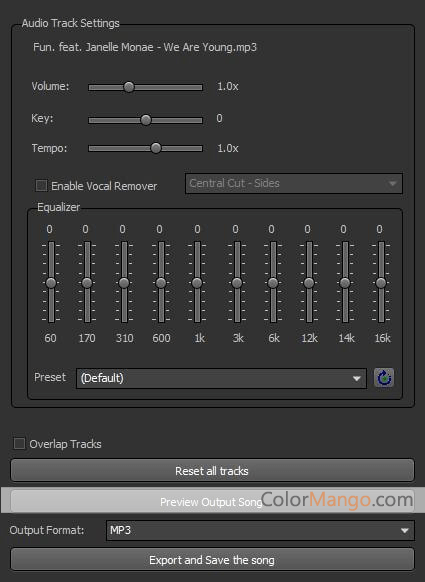Image resolution: width=425 pixels, height=582 pixels.
Task: Enable the Vocal Remover checkbox
Action: (41, 185)
